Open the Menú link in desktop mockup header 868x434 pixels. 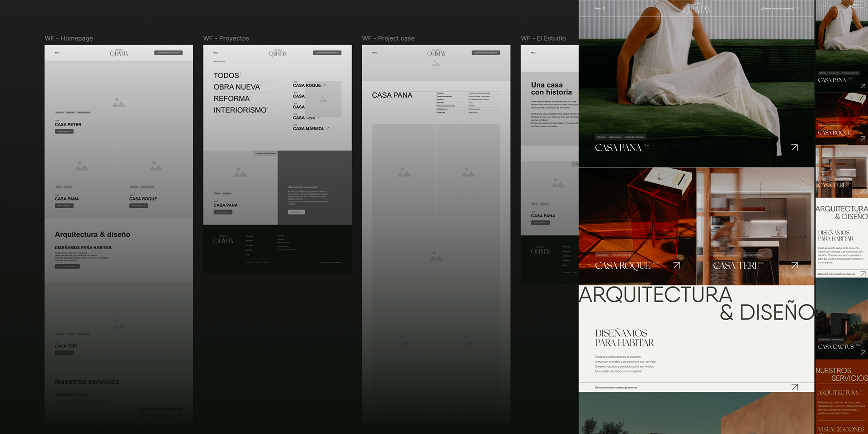pyautogui.click(x=600, y=9)
